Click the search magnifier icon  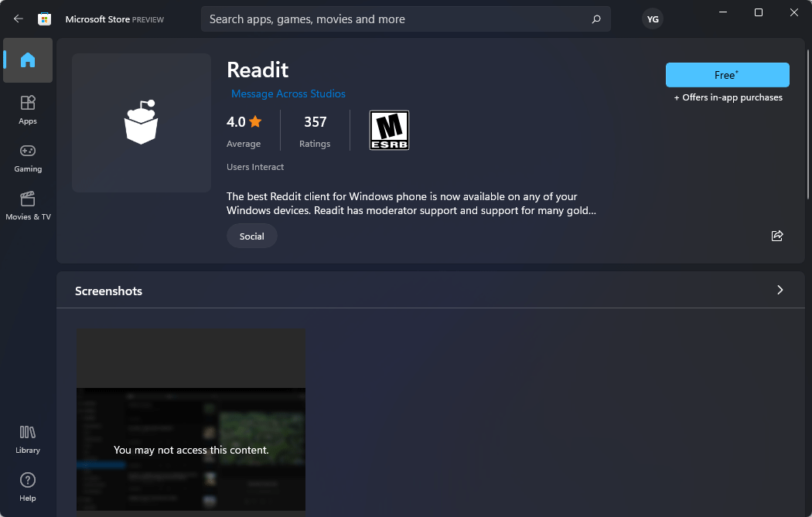pos(596,19)
